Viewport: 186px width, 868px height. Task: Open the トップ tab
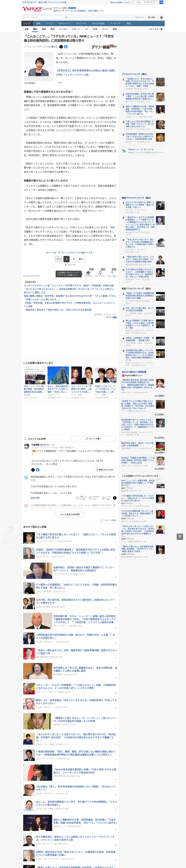(x=27, y=24)
